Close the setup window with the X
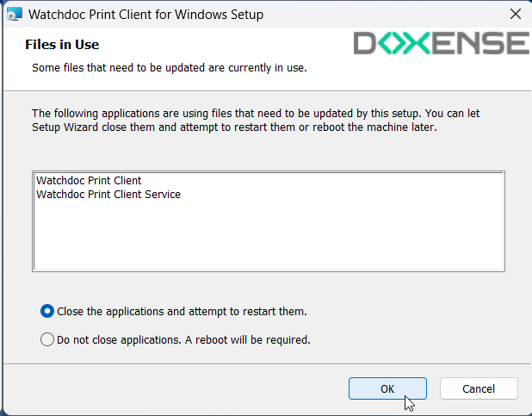The image size is (532, 416). pyautogui.click(x=516, y=15)
